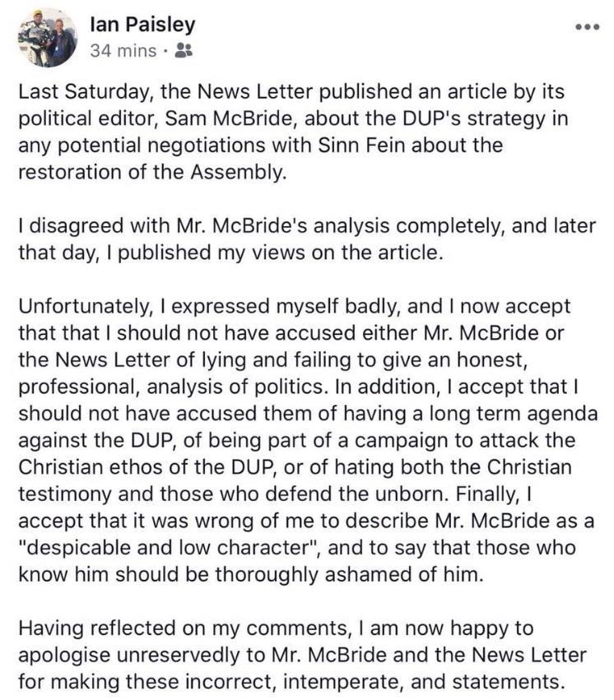The image size is (614, 700).
Task: Click the paragraph beginning 'Last Saturday'
Action: click(x=293, y=132)
